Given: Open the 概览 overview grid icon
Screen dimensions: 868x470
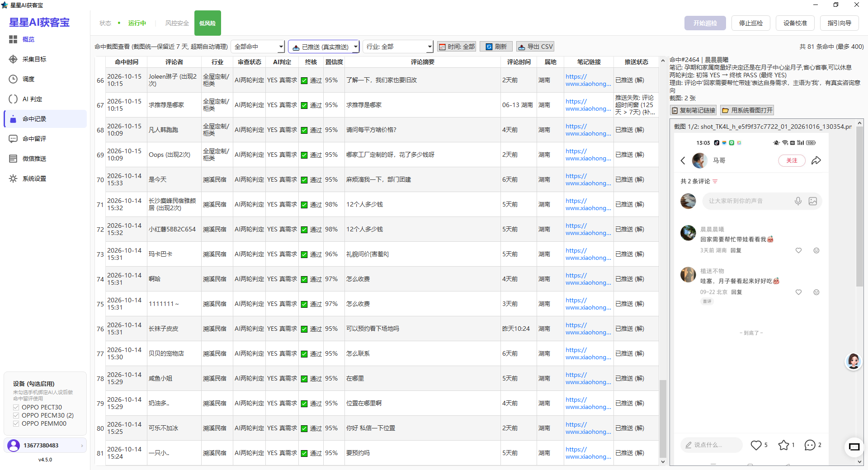Looking at the screenshot, I should point(13,39).
